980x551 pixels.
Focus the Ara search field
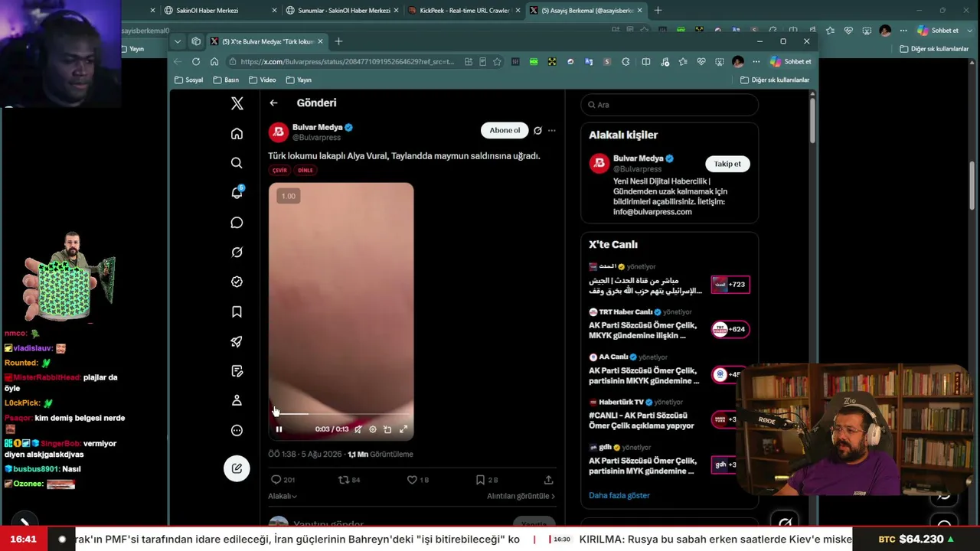click(x=670, y=105)
